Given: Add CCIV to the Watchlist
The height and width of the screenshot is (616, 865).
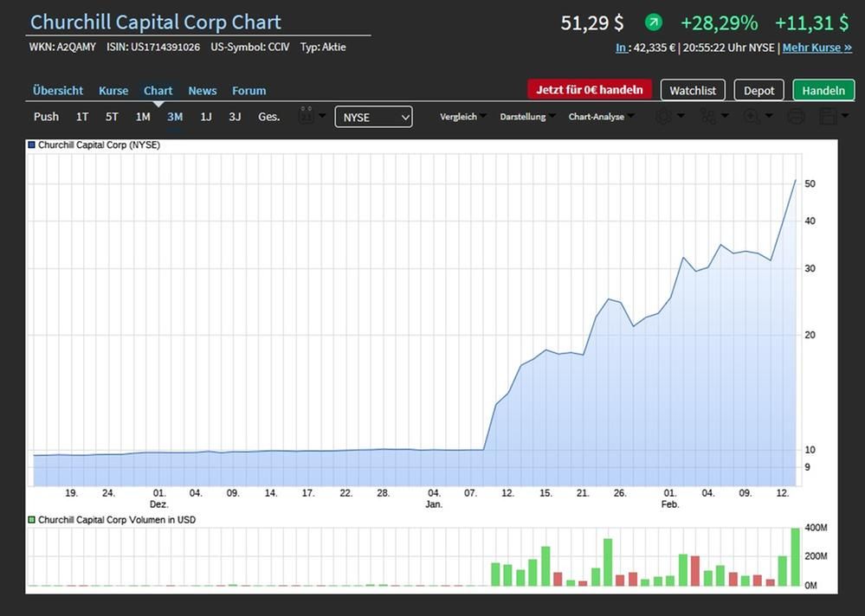Looking at the screenshot, I should click(x=693, y=89).
